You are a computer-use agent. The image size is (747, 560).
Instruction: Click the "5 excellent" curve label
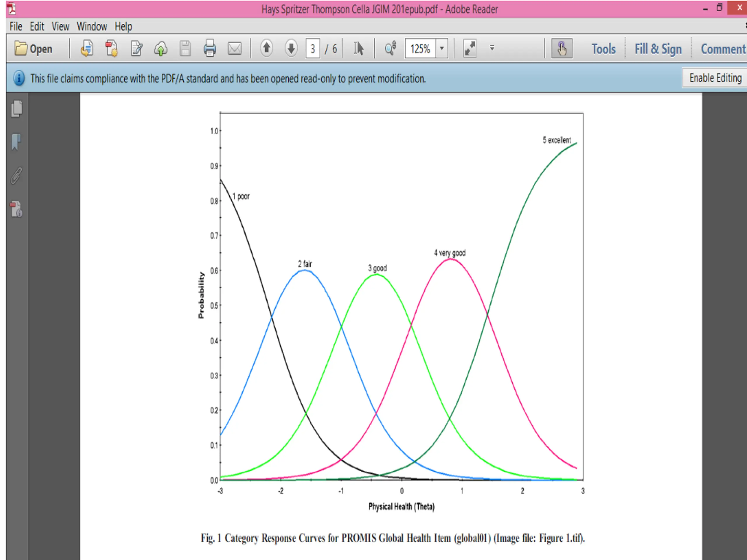(x=556, y=140)
